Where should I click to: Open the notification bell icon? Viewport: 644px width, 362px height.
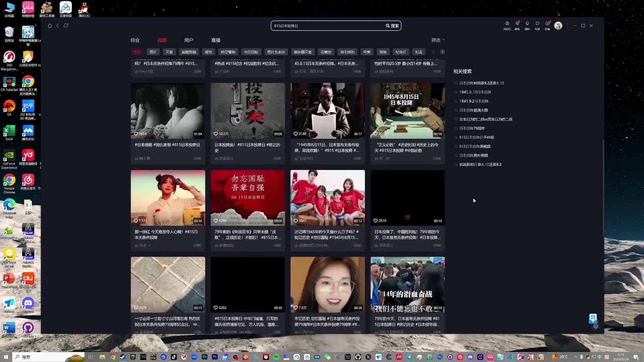point(527,24)
